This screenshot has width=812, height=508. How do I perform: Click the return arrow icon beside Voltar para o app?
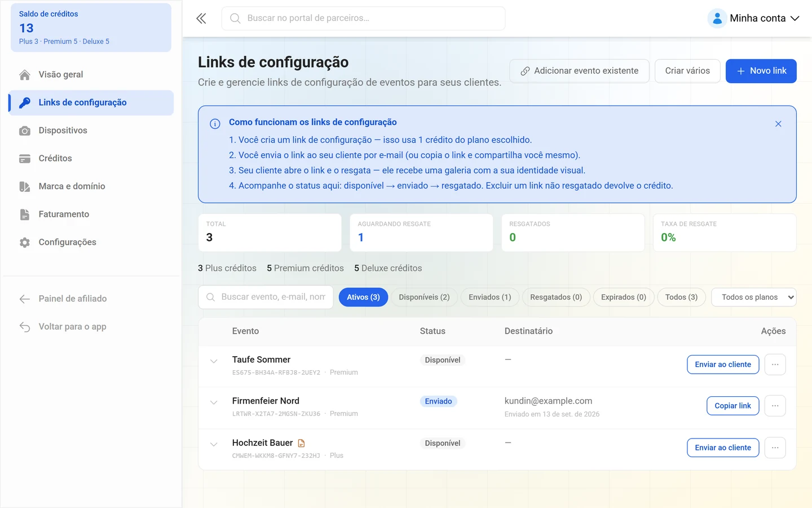click(25, 327)
